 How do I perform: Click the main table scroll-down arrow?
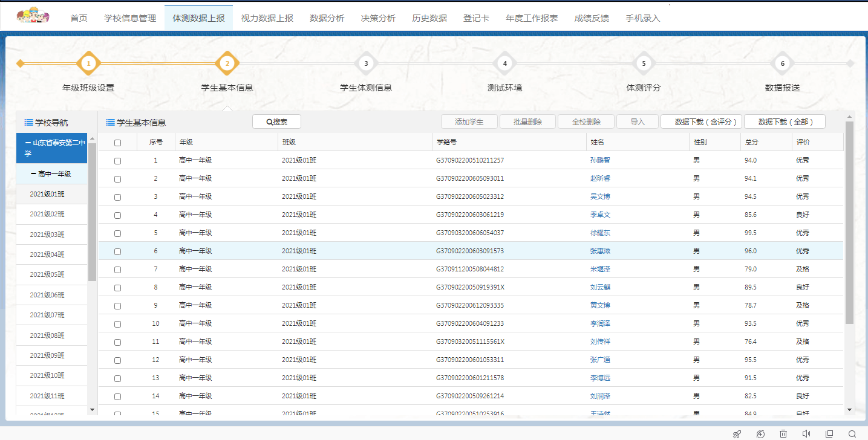[x=850, y=410]
